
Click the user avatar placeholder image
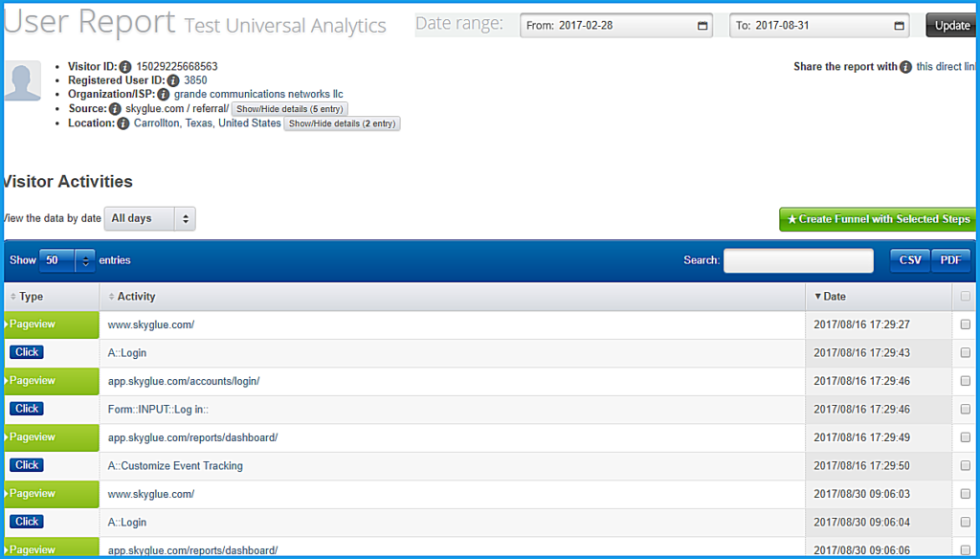tap(22, 80)
